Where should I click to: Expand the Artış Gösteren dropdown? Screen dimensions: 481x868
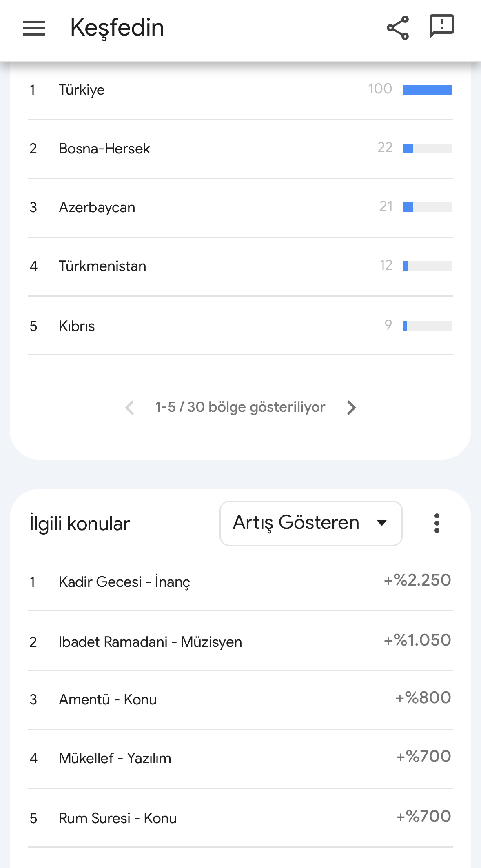click(311, 523)
